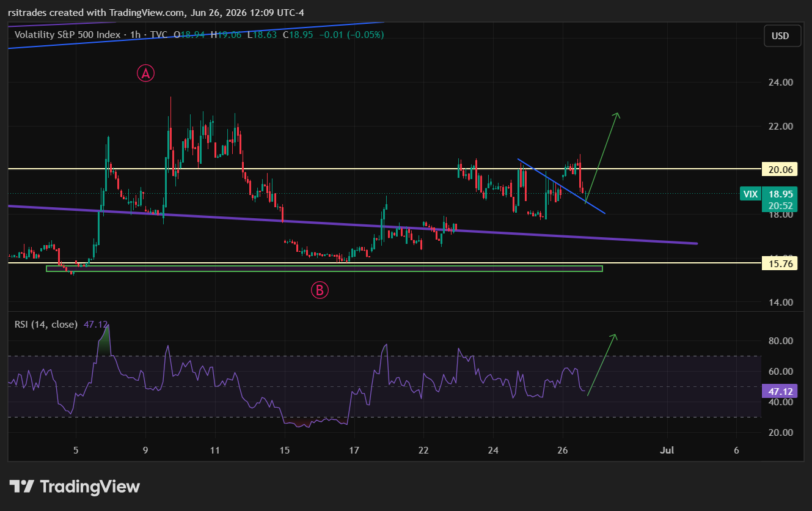Image resolution: width=812 pixels, height=511 pixels.
Task: Select the 15.76 horizontal line price label
Action: [x=779, y=264]
